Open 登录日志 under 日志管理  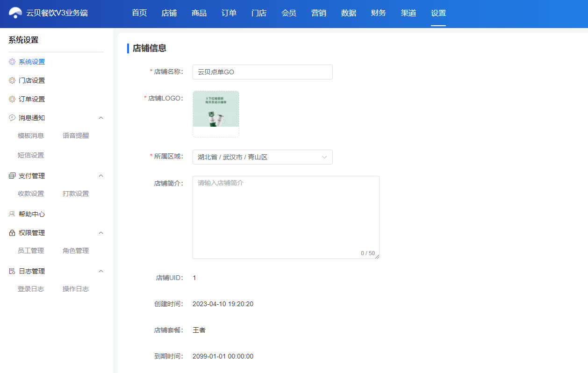31,289
